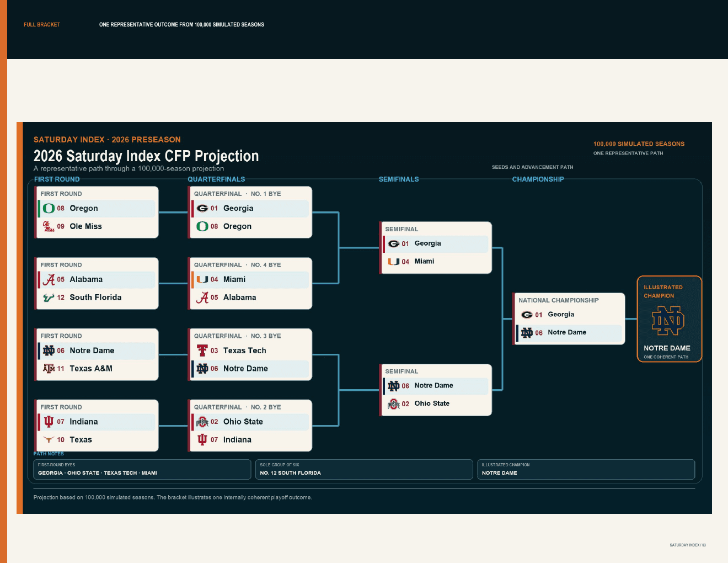Click 'South Florida' team name
728x563 pixels.
click(95, 298)
